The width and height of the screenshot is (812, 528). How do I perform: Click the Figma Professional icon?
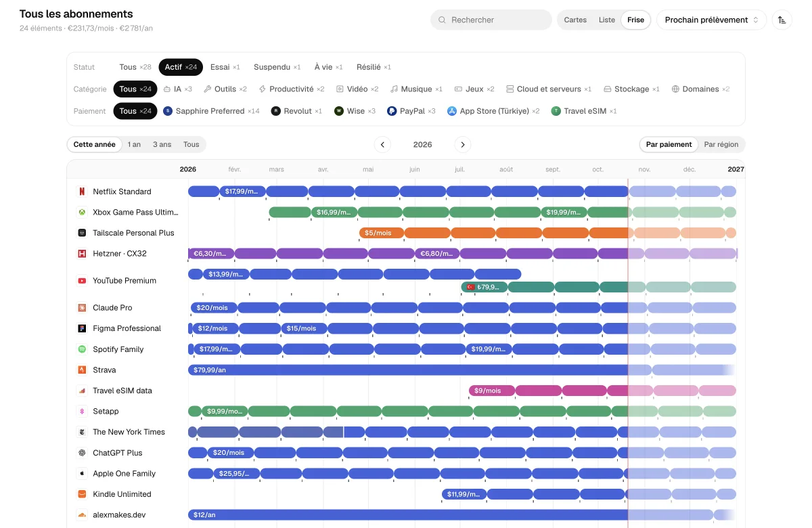[82, 328]
